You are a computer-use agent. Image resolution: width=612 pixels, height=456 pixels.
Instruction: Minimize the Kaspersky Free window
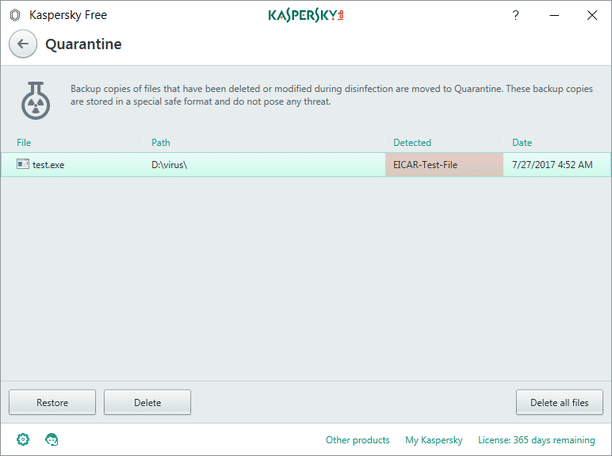pos(554,15)
